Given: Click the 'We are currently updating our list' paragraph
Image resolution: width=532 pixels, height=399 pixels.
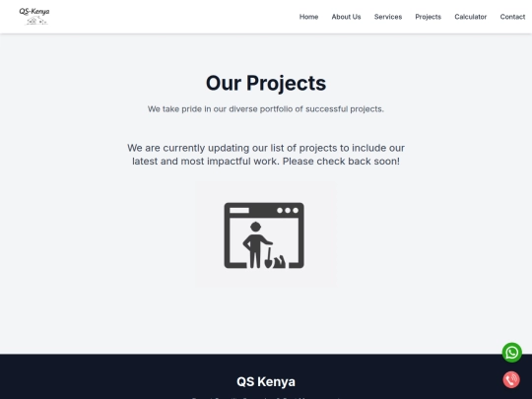Looking at the screenshot, I should [x=266, y=155].
